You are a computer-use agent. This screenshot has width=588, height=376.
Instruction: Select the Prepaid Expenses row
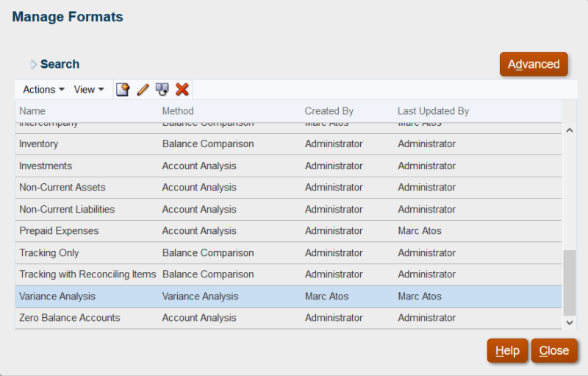pos(59,231)
